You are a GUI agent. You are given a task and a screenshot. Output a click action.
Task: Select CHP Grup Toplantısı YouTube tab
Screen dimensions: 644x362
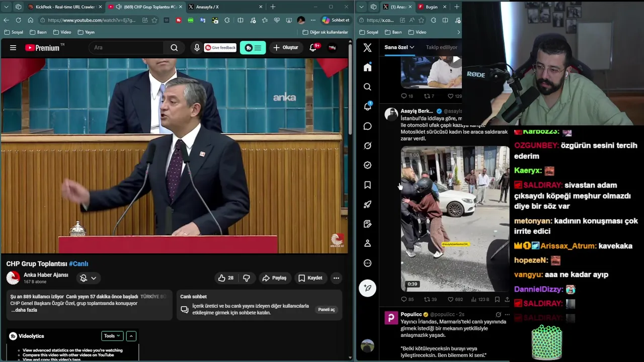point(145,7)
